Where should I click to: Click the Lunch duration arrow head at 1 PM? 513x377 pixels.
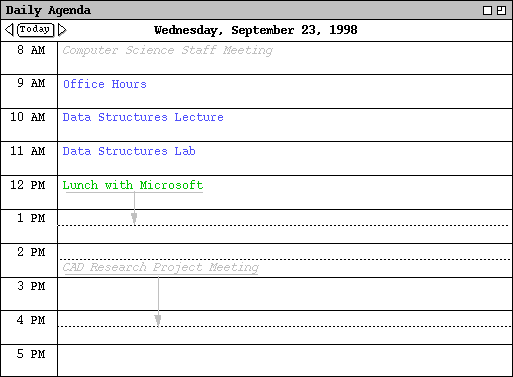click(x=134, y=219)
